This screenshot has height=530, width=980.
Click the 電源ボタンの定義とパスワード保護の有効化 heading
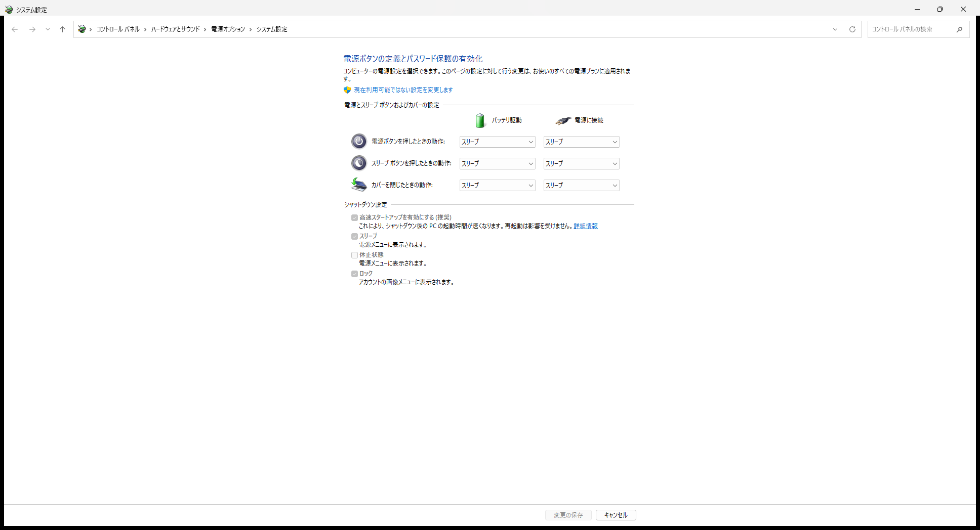413,59
